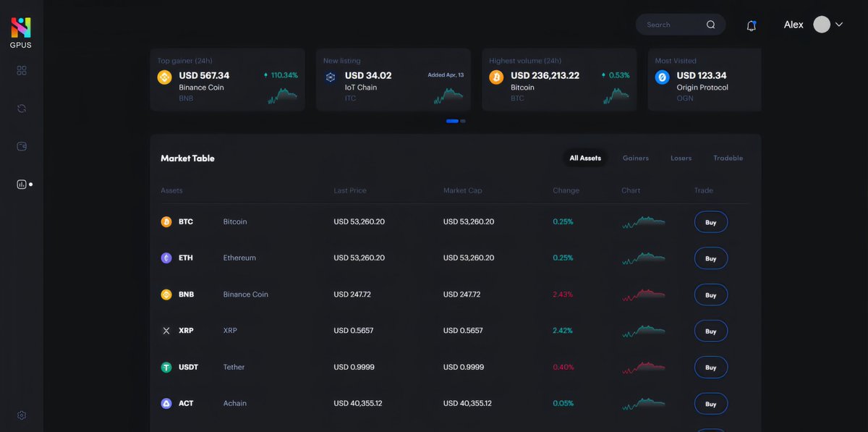Open the market chart icon in sidebar
Image resolution: width=868 pixels, height=432 pixels.
coord(22,185)
